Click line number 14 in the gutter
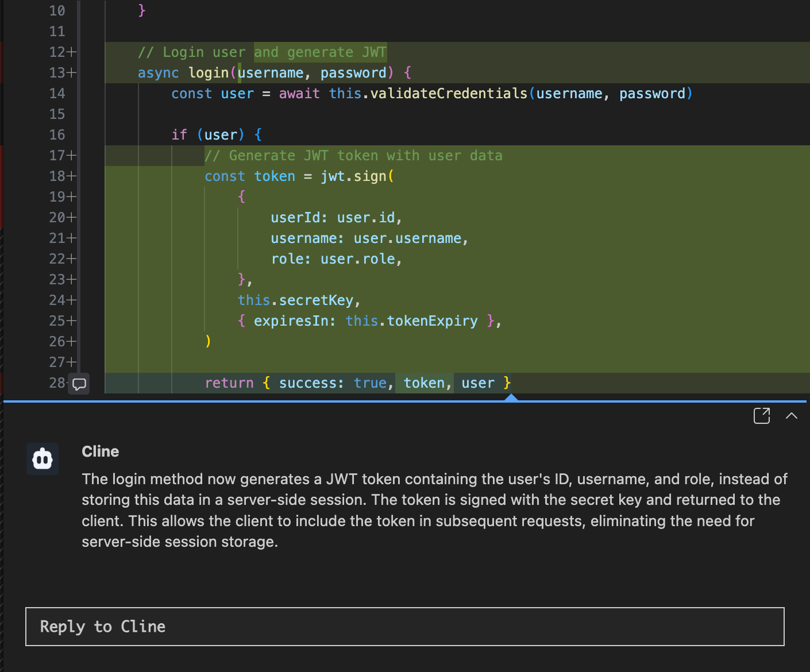 tap(57, 94)
